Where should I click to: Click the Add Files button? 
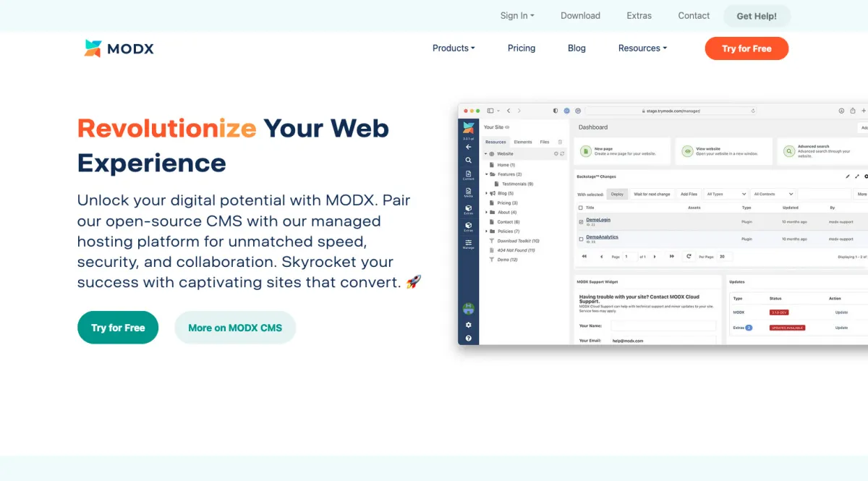[x=689, y=194]
